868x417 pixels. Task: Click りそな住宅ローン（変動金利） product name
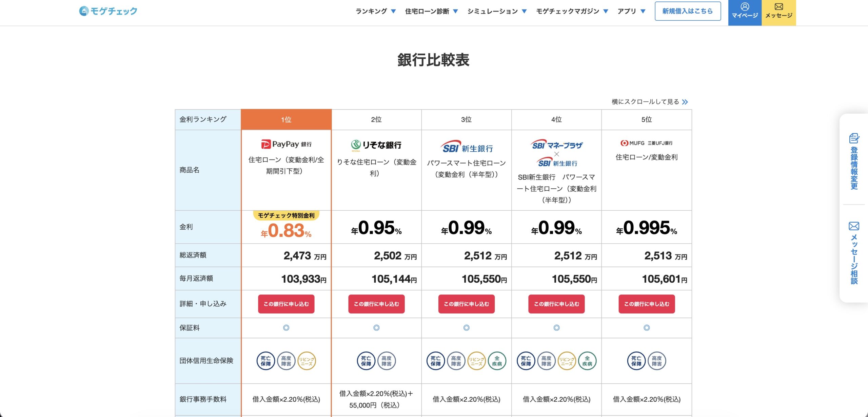coord(376,168)
